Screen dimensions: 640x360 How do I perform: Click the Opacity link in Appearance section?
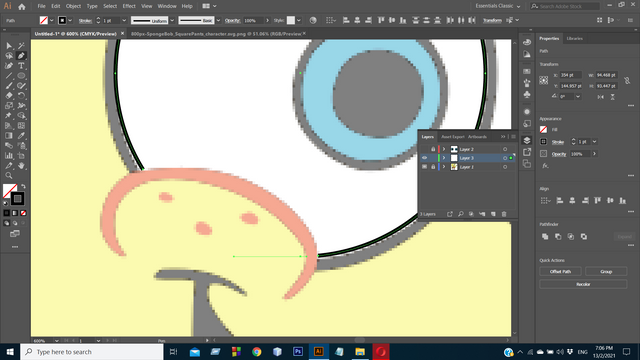tap(559, 154)
